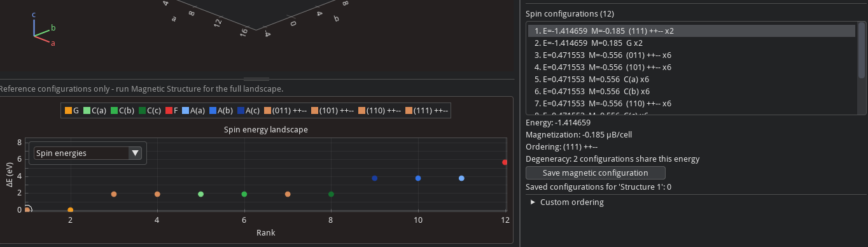Image resolution: width=868 pixels, height=247 pixels.
Task: Click the dark green point at rank 8
Action: (331, 194)
